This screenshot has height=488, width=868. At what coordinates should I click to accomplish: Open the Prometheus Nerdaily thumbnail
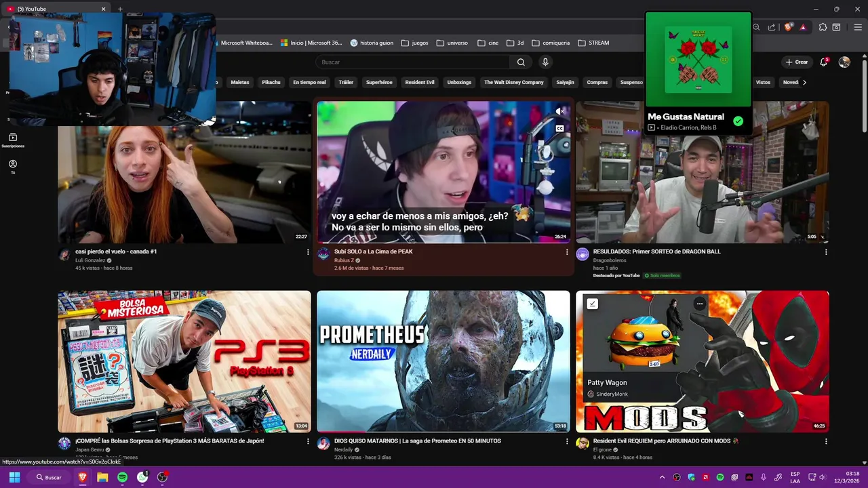point(443,361)
